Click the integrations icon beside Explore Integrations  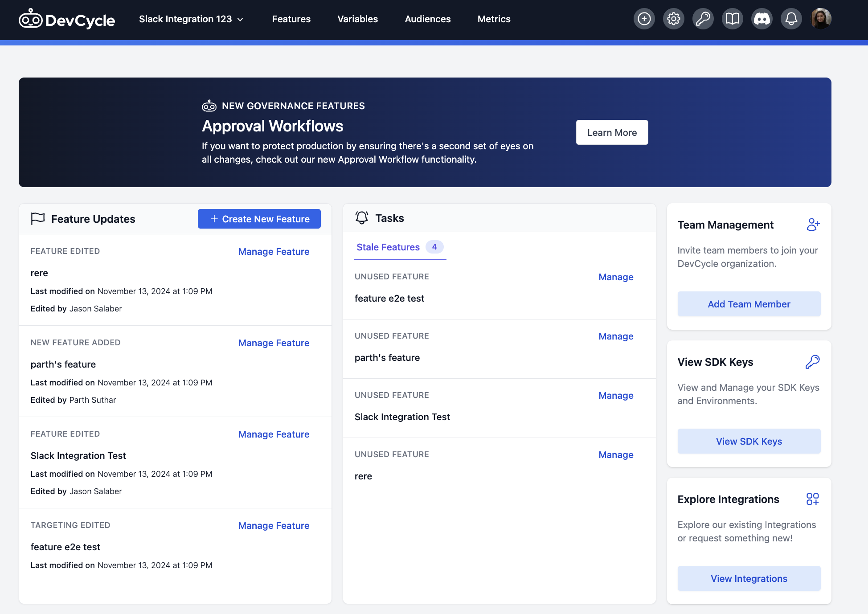pyautogui.click(x=813, y=499)
